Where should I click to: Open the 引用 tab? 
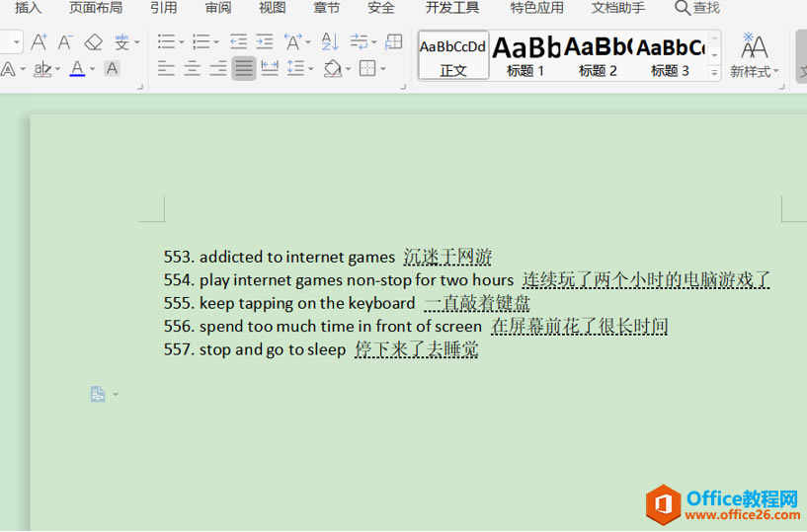pos(164,7)
